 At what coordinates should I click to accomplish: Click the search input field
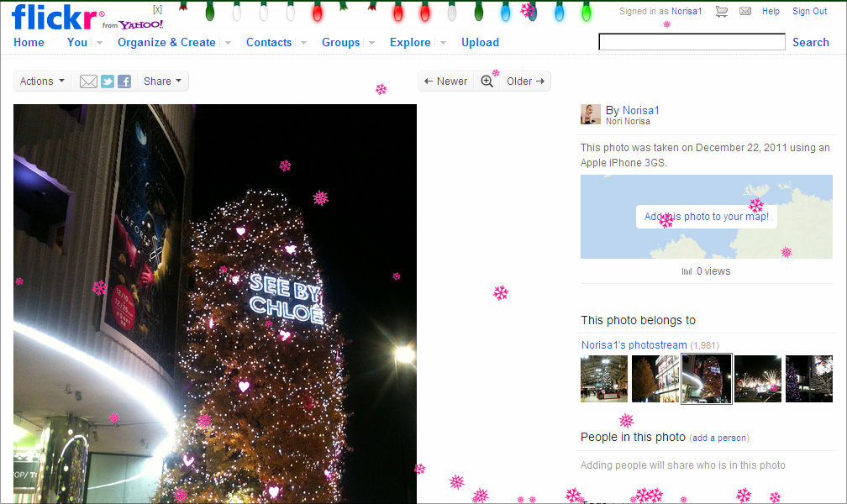(692, 42)
